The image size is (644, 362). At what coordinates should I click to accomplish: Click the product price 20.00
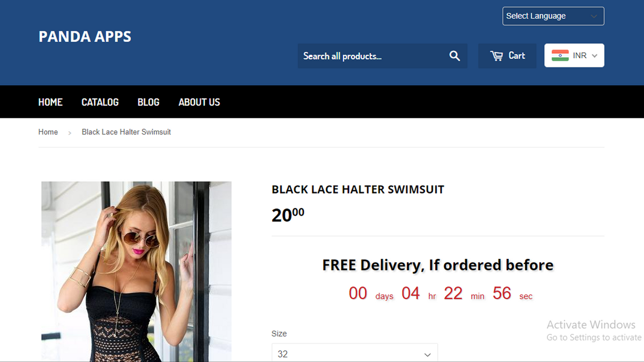point(288,215)
